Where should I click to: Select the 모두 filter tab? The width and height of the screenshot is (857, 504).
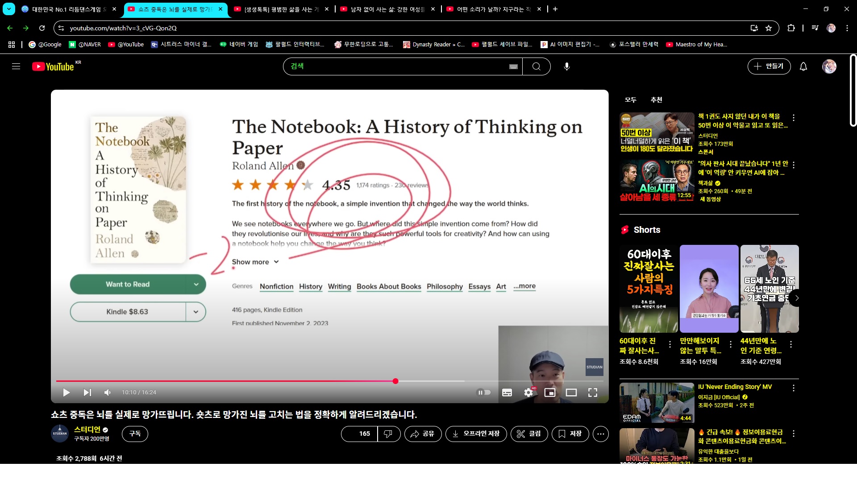pos(630,100)
